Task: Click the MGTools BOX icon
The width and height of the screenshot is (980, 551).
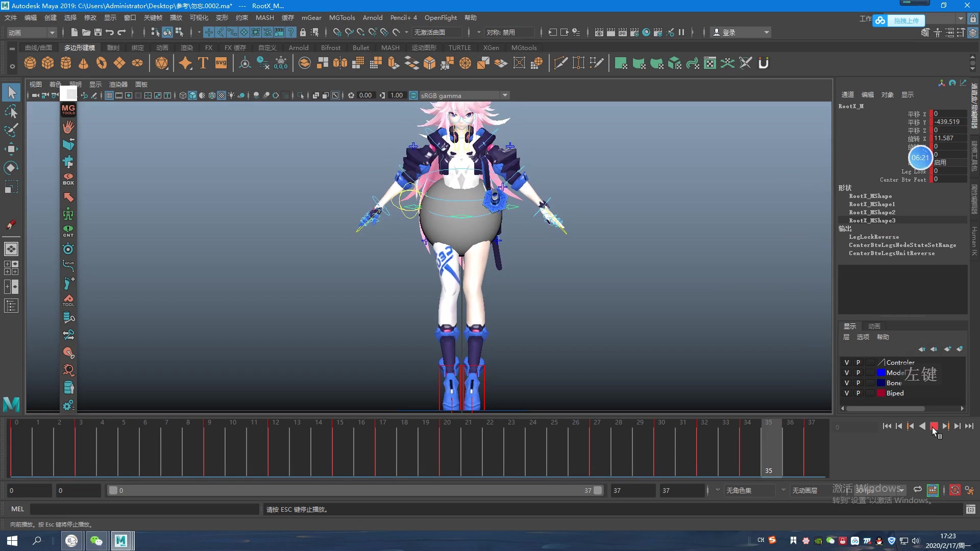Action: [x=68, y=179]
